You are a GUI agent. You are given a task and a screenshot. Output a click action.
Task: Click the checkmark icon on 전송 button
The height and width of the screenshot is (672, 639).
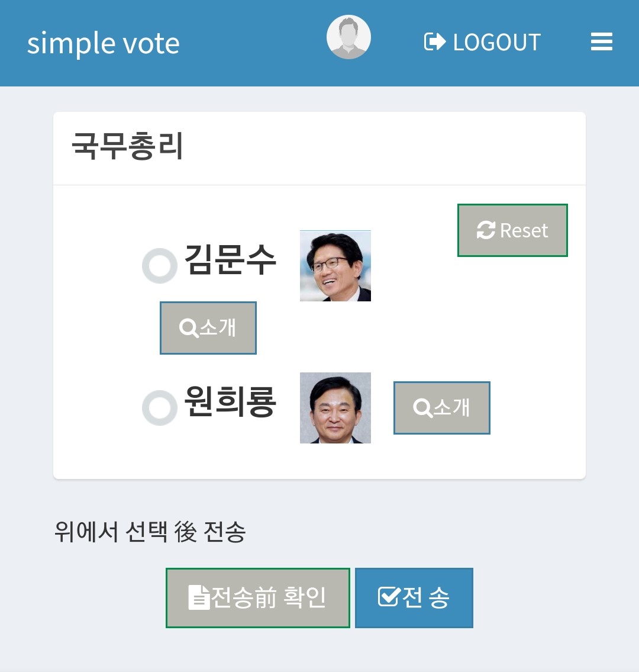[389, 597]
